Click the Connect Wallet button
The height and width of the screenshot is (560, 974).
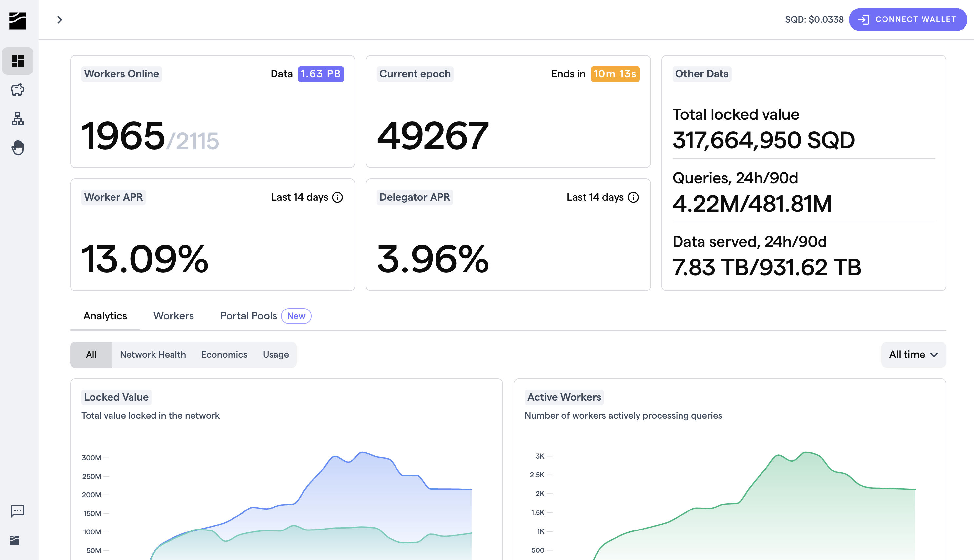click(x=908, y=19)
